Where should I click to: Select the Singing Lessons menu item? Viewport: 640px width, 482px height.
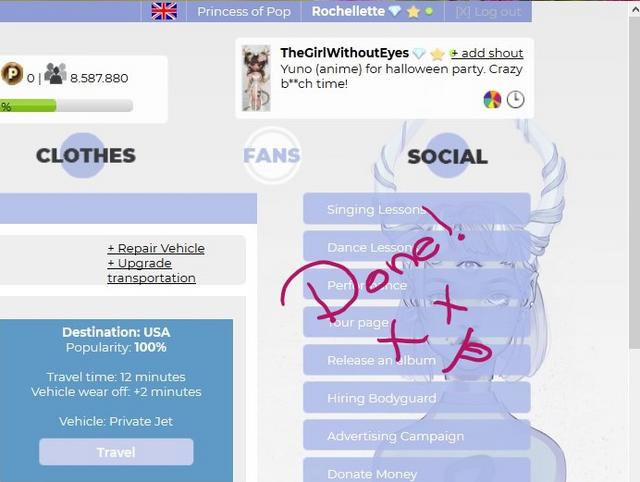tap(417, 209)
